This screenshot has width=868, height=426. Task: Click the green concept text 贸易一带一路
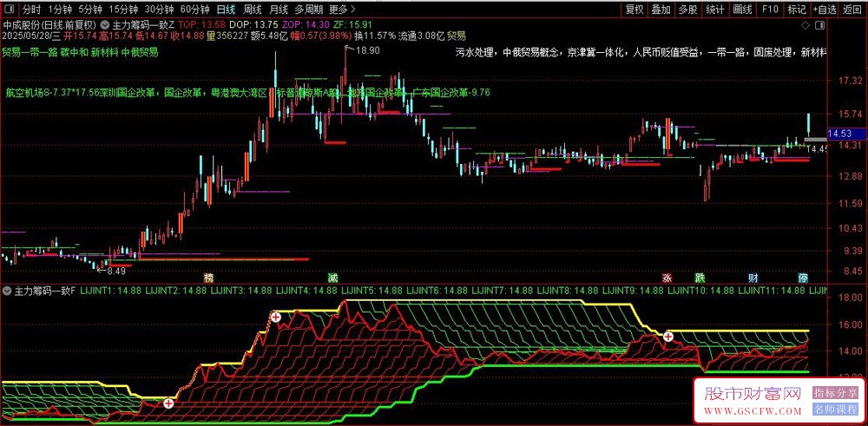(x=28, y=53)
